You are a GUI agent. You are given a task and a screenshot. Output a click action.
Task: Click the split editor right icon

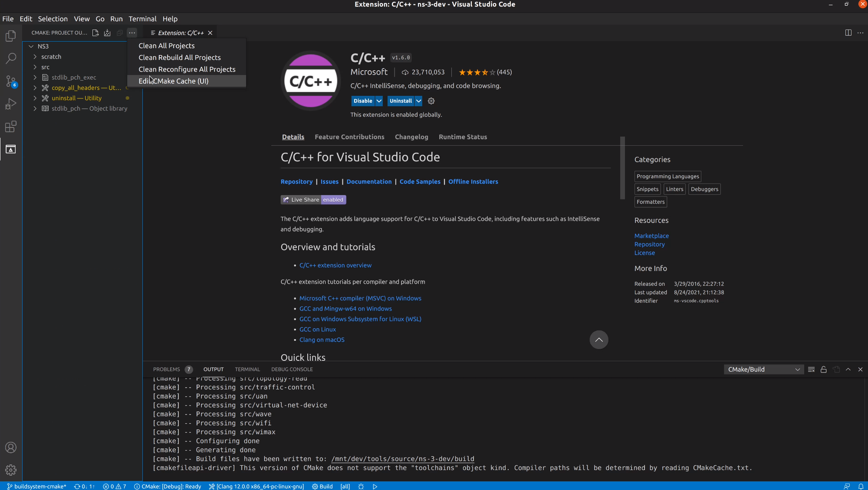pyautogui.click(x=848, y=33)
